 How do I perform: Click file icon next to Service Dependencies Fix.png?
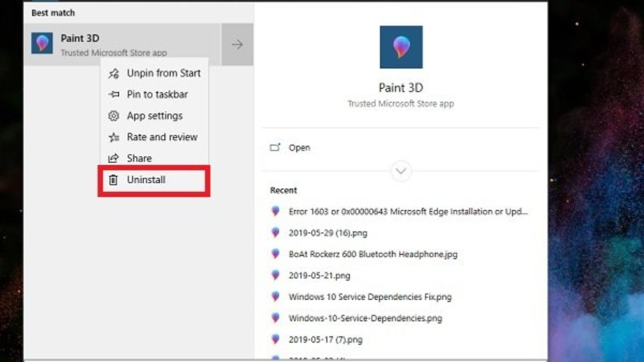coord(275,297)
